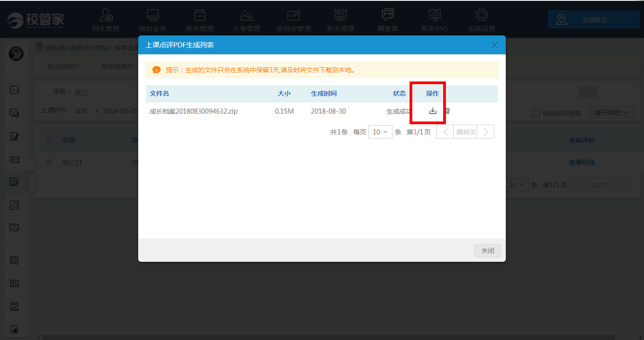This screenshot has height=340, width=644.
Task: Open 全部校区 campus selector
Action: pos(593,20)
